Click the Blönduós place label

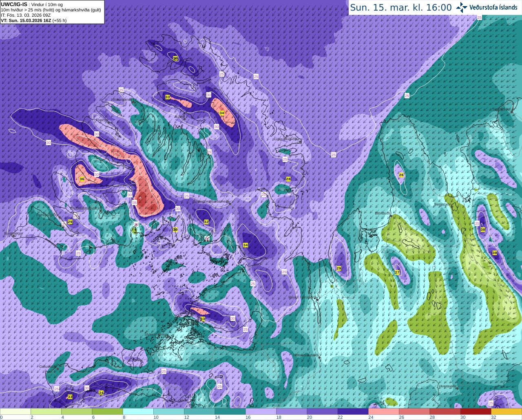click(x=383, y=213)
